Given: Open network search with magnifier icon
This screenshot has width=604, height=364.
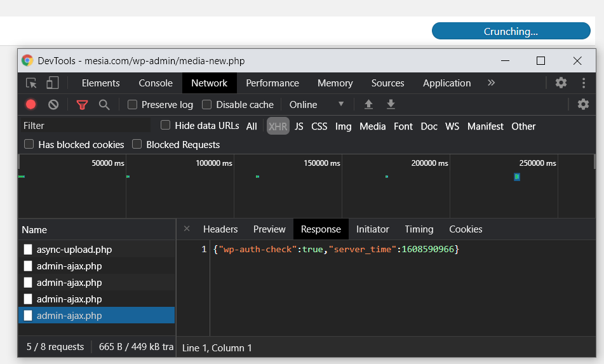Looking at the screenshot, I should 104,105.
